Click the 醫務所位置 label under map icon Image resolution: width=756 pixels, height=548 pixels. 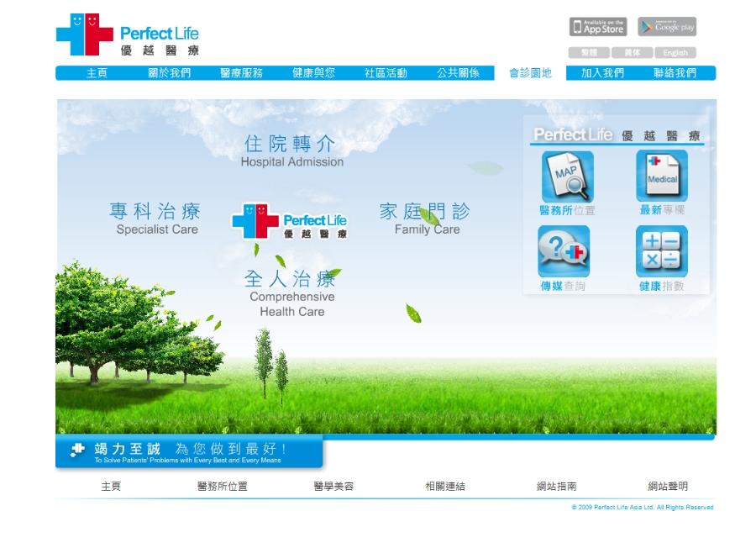pyautogui.click(x=568, y=210)
